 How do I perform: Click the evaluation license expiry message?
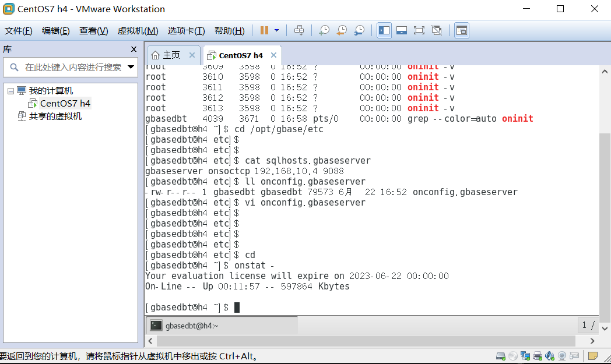pyautogui.click(x=297, y=276)
